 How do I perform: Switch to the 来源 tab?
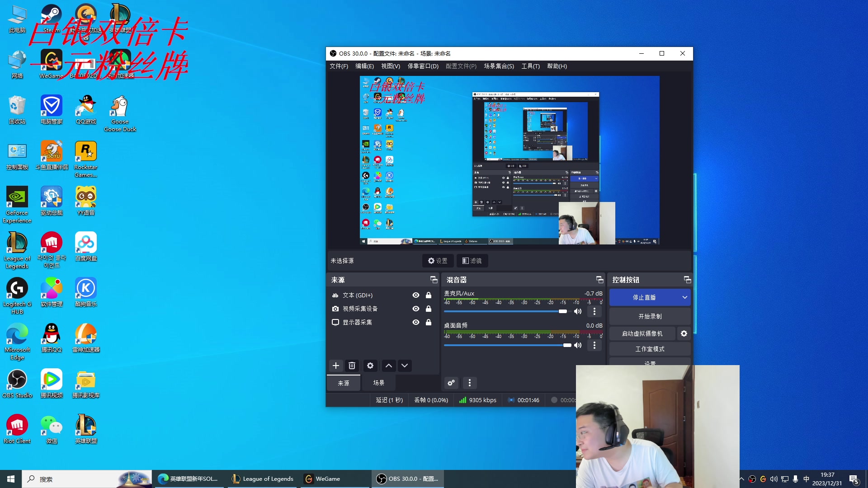[x=344, y=383]
